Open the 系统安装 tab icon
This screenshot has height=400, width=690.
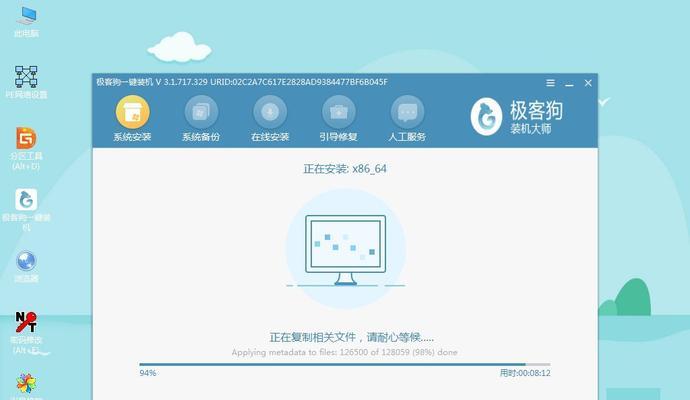(132, 112)
